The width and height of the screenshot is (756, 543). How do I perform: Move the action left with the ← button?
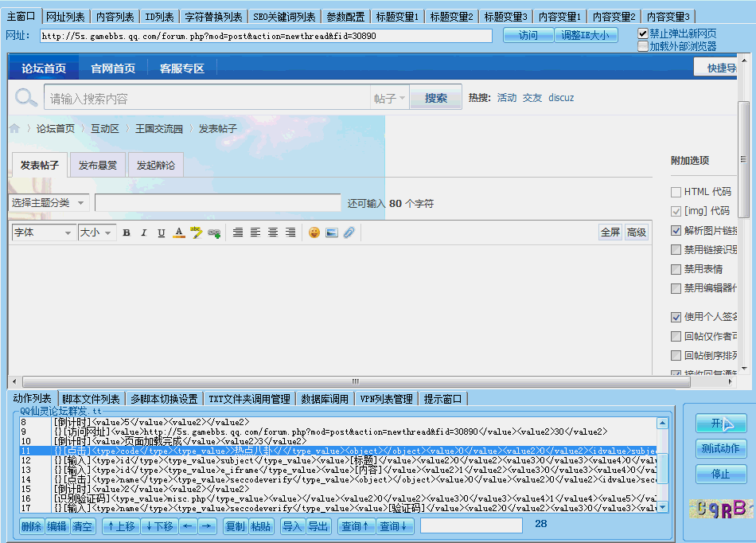point(188,526)
